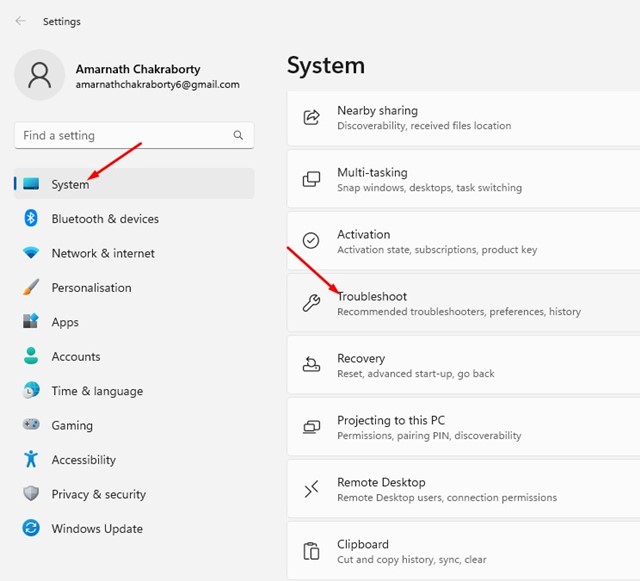This screenshot has height=581, width=640.
Task: Open the Gaming settings category
Action: coord(72,425)
